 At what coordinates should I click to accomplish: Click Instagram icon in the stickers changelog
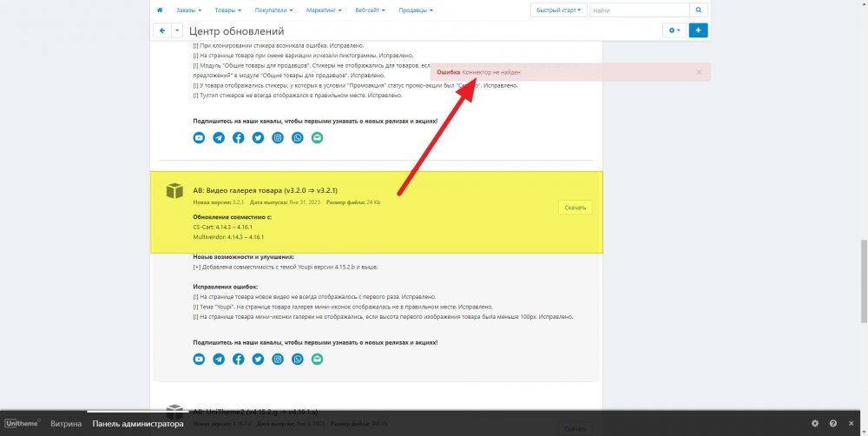pos(278,137)
